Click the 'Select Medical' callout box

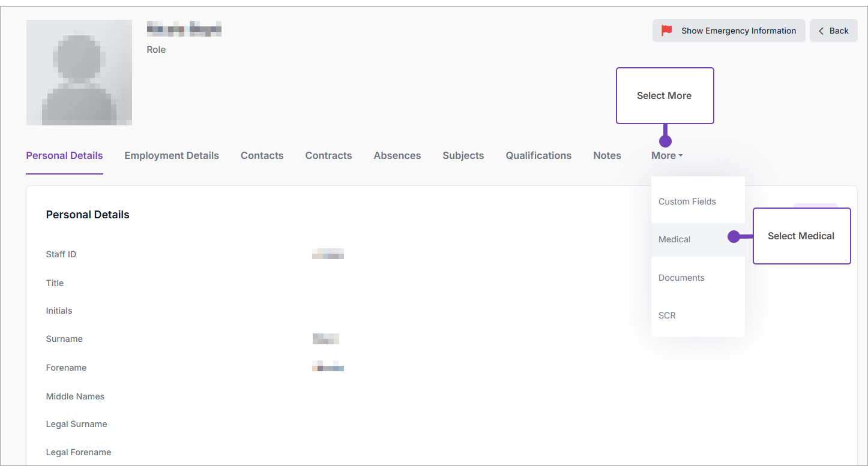(801, 236)
